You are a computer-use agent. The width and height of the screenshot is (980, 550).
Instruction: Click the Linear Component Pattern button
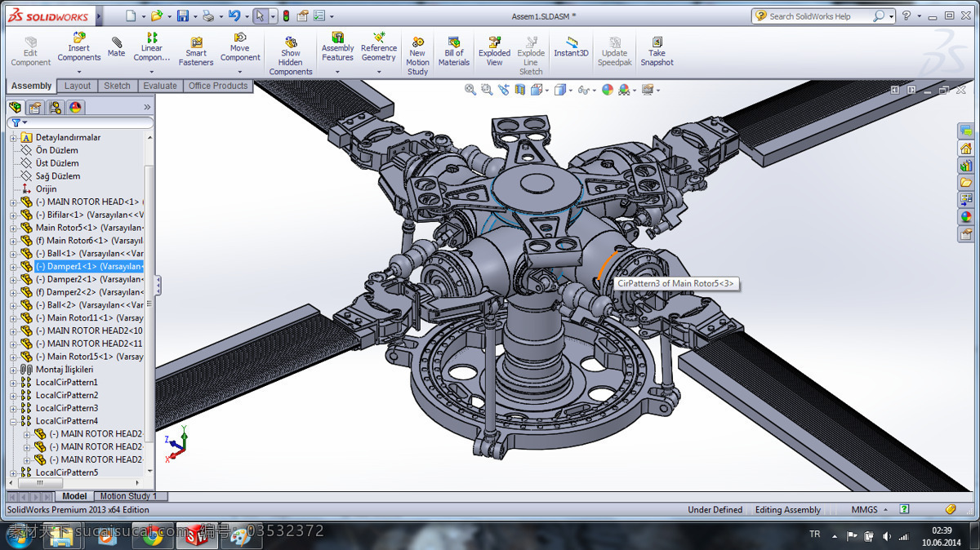(152, 47)
